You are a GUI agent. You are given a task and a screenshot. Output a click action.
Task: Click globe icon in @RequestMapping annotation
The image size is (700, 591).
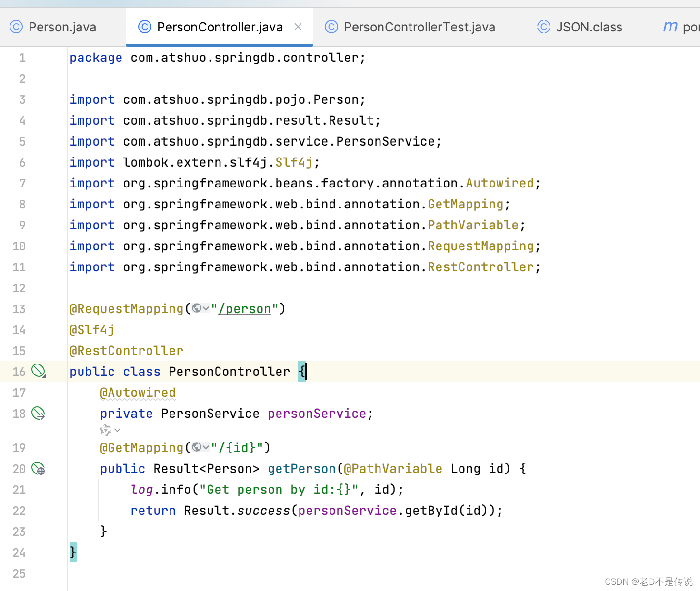pyautogui.click(x=197, y=308)
